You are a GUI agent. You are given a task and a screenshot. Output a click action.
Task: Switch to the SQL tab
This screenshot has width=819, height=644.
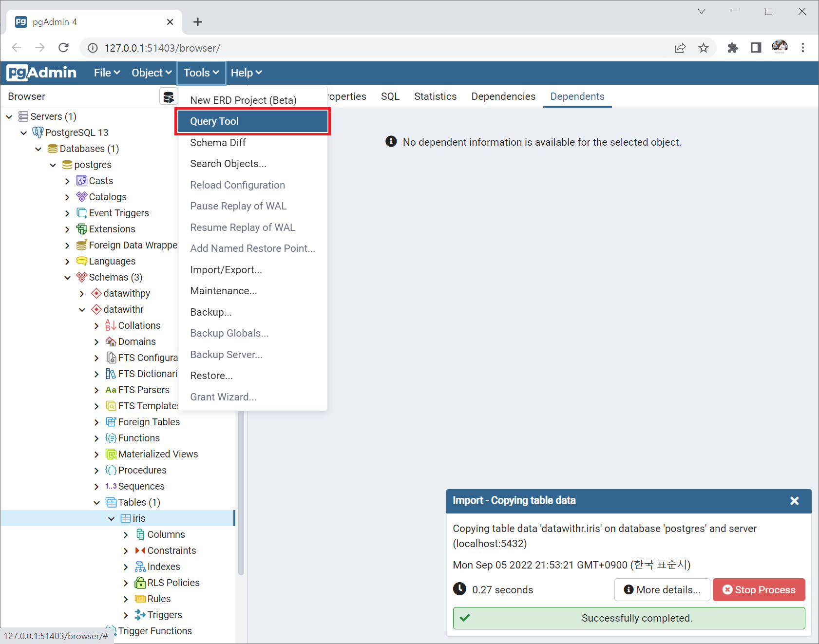[390, 96]
